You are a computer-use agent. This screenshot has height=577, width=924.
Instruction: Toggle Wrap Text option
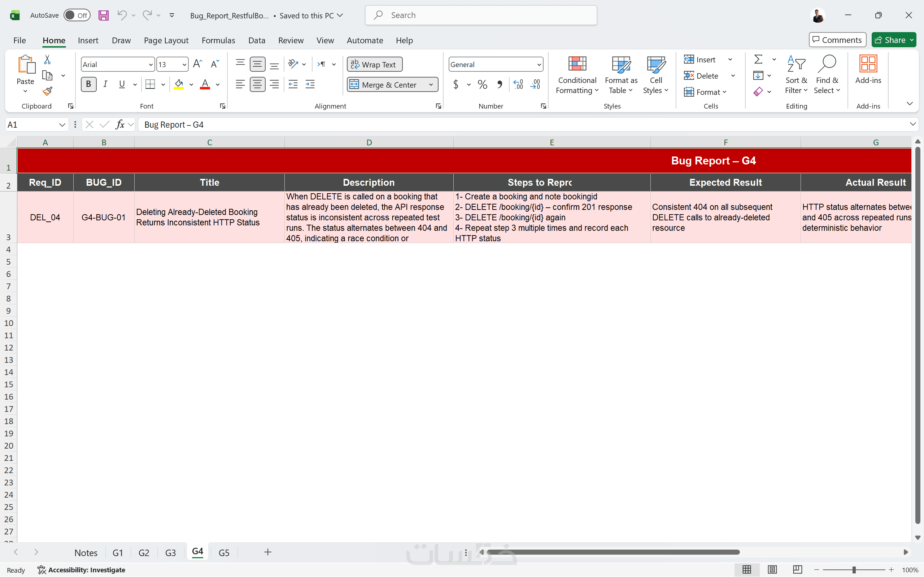point(374,65)
